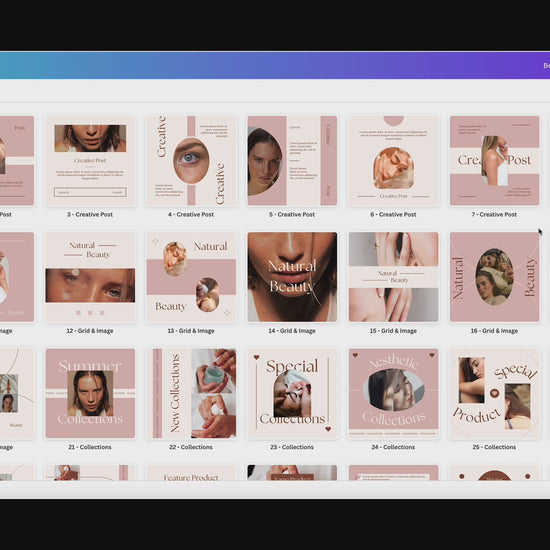
Task: Click the '7 - Creative Post' caption
Action: click(494, 214)
